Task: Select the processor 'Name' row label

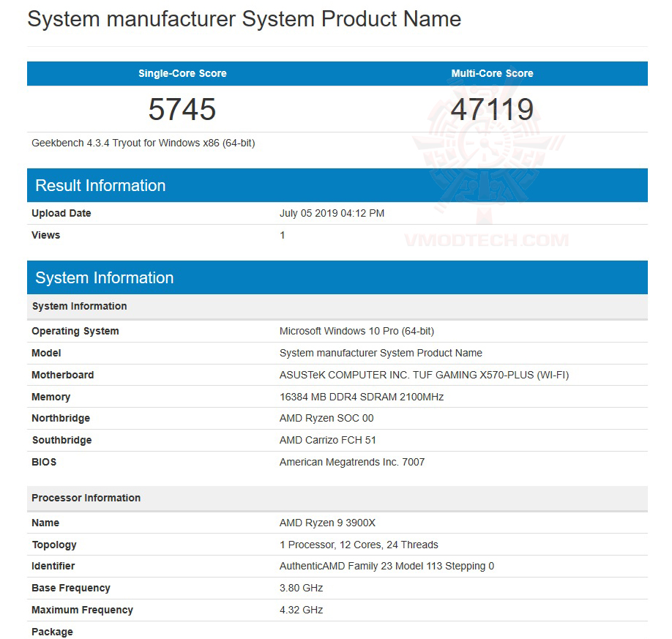Action: coord(45,523)
